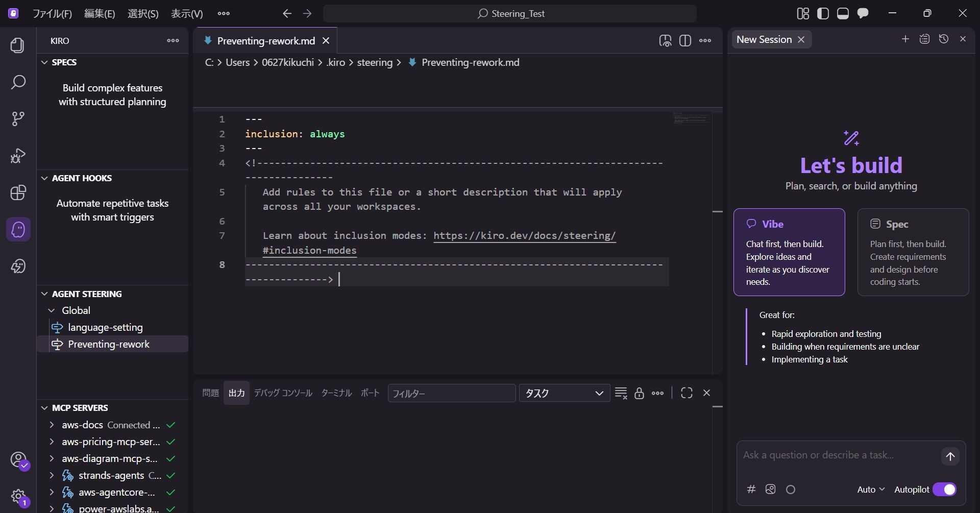980x513 pixels.
Task: Open the タスク output channel dropdown
Action: pos(564,393)
